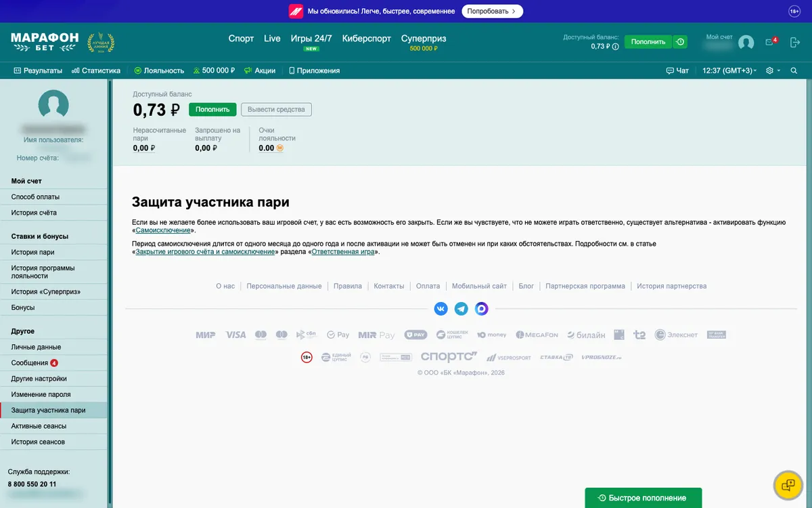The width and height of the screenshot is (812, 508).
Task: Click the YooMoney payment logo
Action: 492,335
